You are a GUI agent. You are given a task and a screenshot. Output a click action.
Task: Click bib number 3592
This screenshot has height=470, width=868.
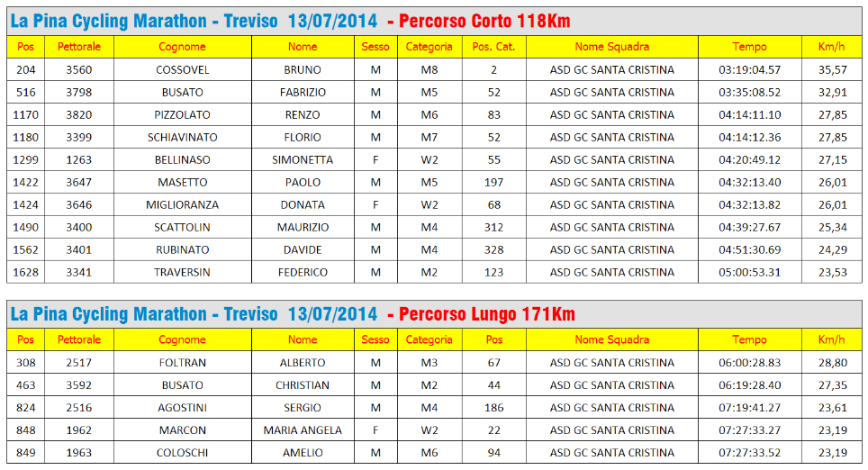pyautogui.click(x=78, y=385)
